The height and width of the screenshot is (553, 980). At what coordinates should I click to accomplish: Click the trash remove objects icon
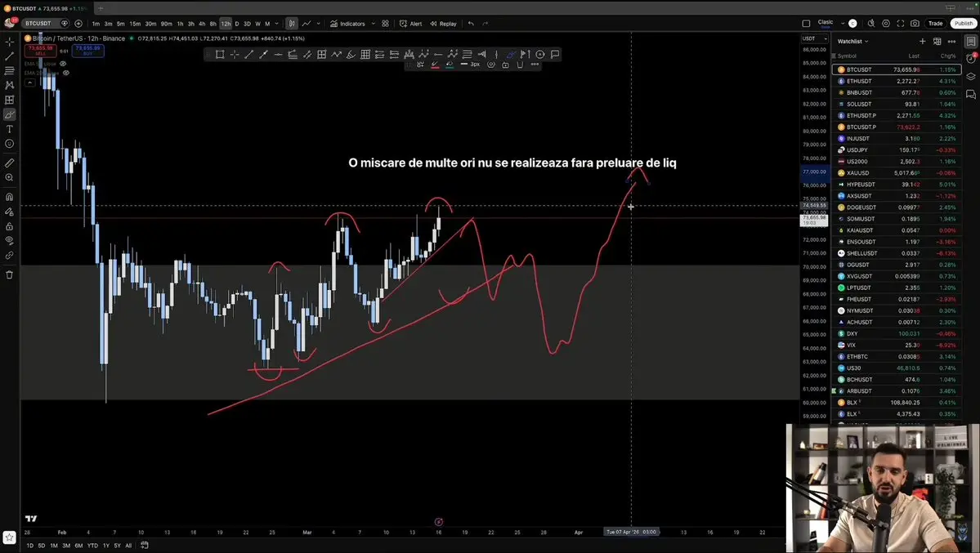point(9,275)
